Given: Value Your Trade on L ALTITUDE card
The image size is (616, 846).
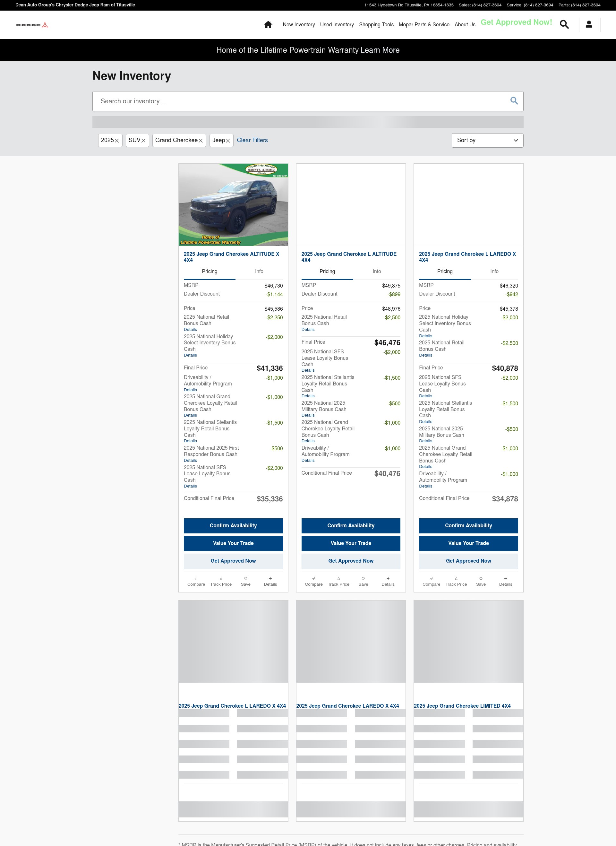Looking at the screenshot, I should [x=351, y=543].
